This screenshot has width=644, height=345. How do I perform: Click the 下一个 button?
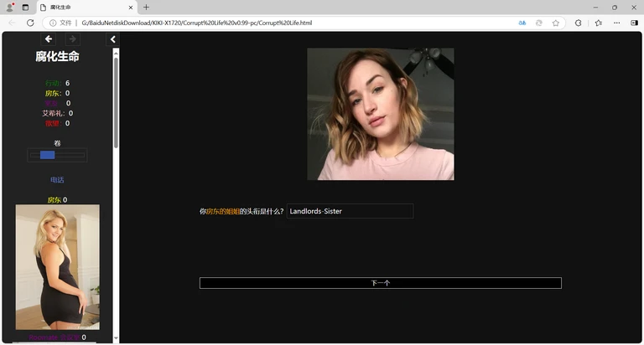point(380,283)
